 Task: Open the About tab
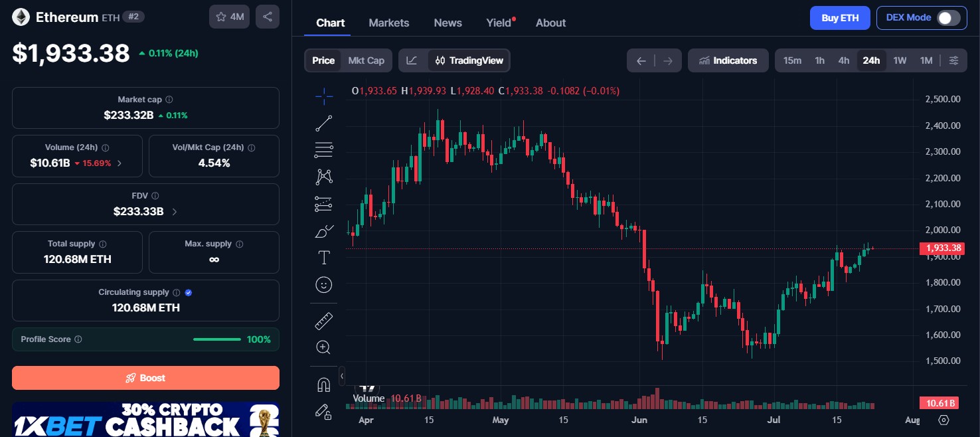tap(551, 23)
